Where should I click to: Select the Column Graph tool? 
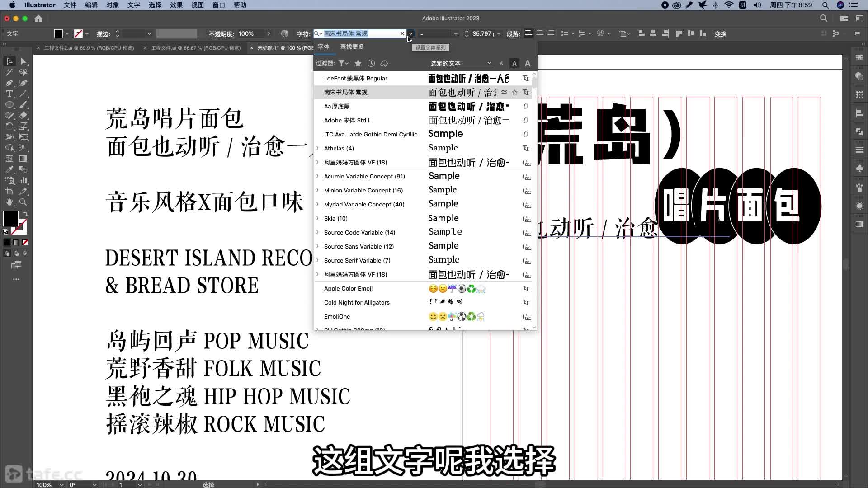pos(24,180)
